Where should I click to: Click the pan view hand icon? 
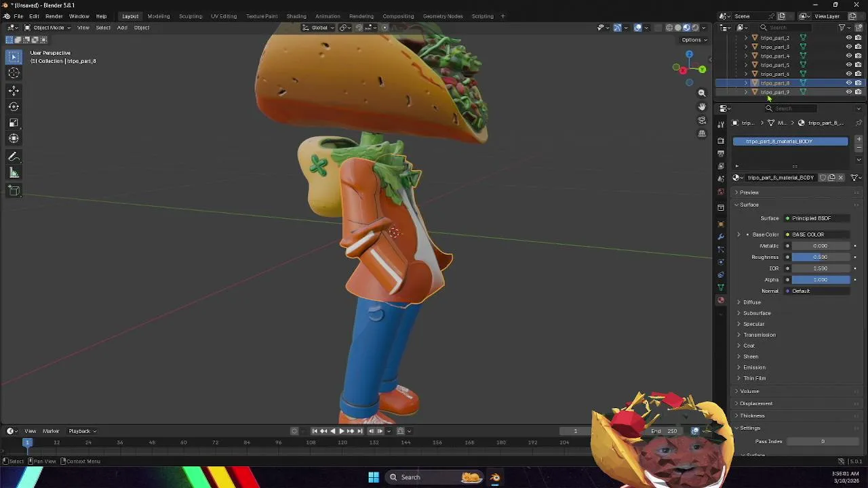click(702, 106)
